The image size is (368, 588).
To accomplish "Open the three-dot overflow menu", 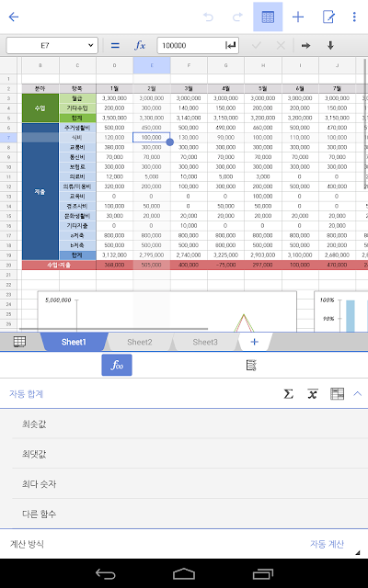I will (354, 17).
